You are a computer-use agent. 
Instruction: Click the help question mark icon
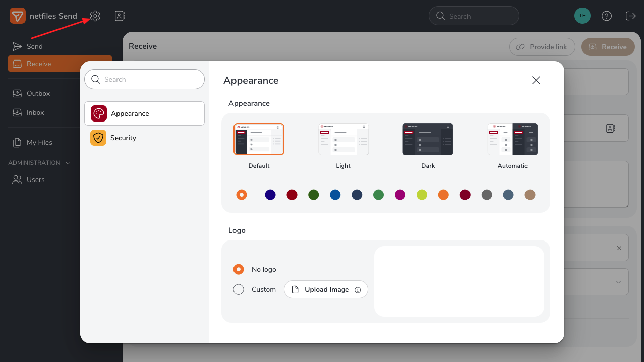point(607,16)
